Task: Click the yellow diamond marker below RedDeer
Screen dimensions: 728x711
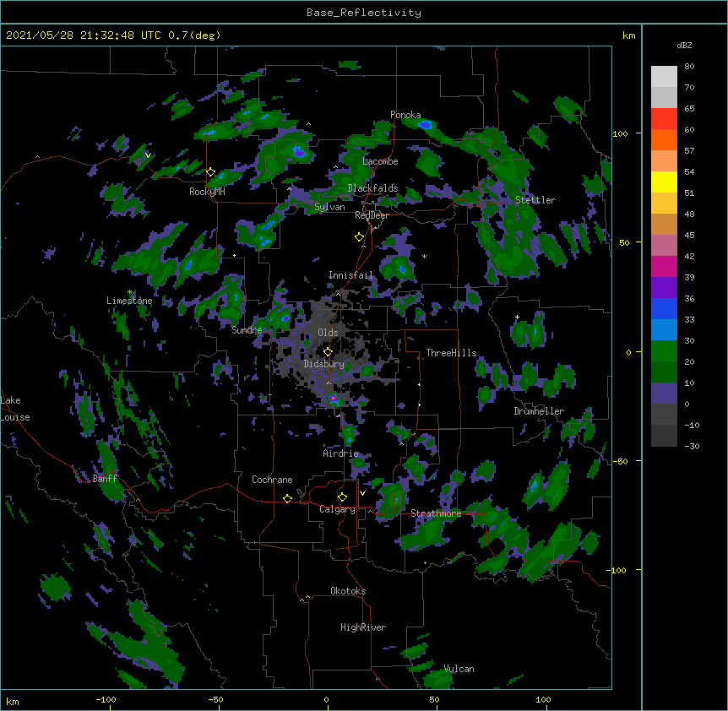Action: (x=360, y=237)
